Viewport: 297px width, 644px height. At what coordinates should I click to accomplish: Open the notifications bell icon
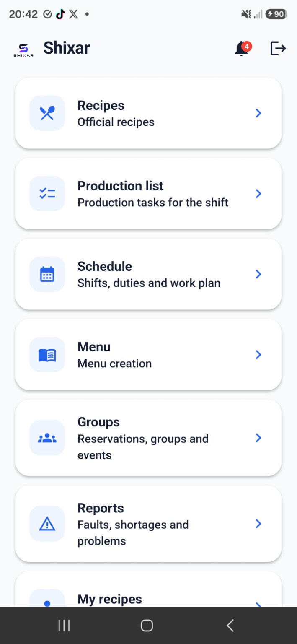(x=242, y=49)
